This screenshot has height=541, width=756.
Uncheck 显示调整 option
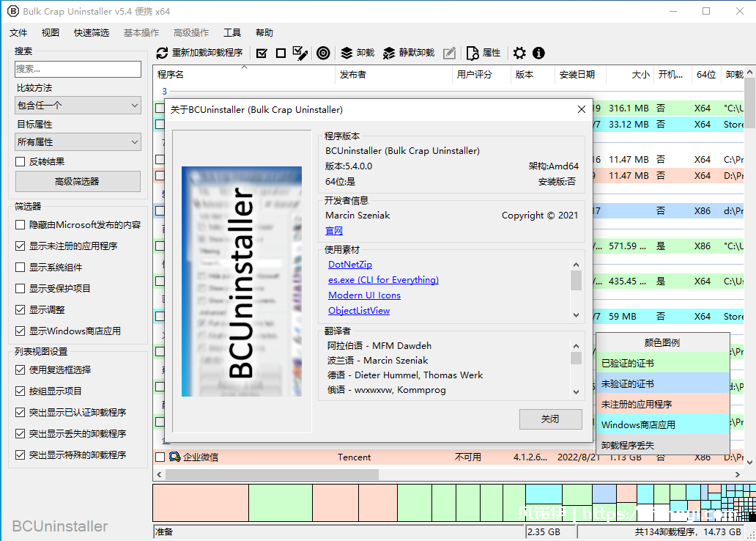point(21,310)
